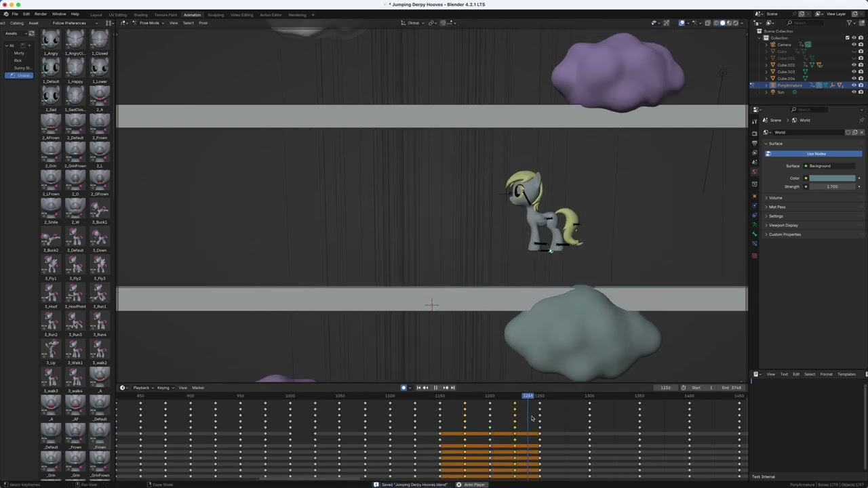
Task: Open the Pose menu in viewport header
Action: (203, 23)
